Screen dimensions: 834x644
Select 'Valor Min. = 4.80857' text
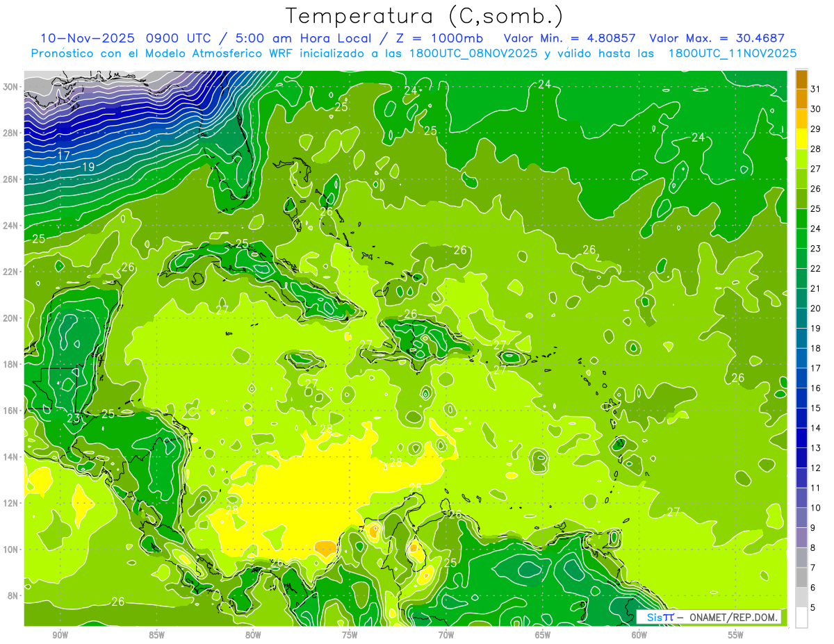click(569, 38)
